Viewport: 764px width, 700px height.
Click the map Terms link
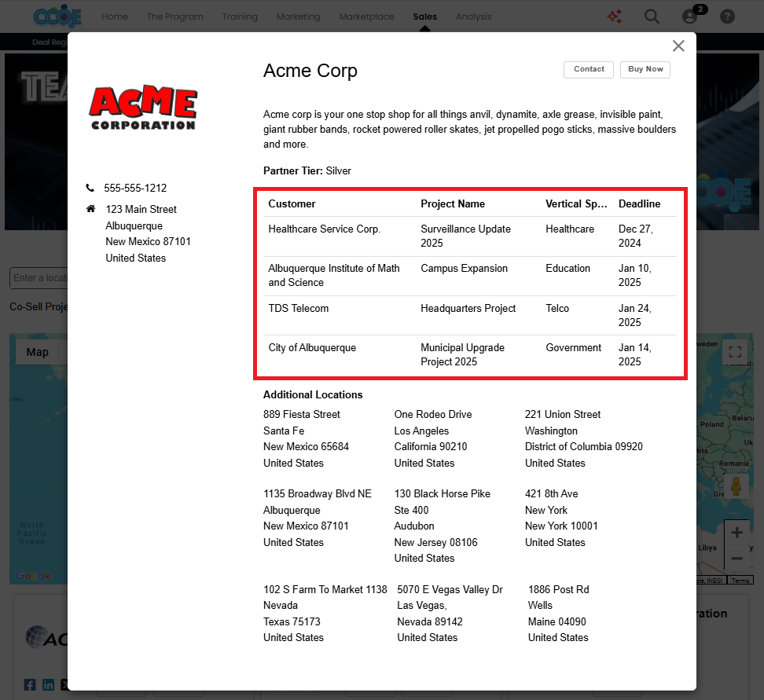click(x=740, y=580)
